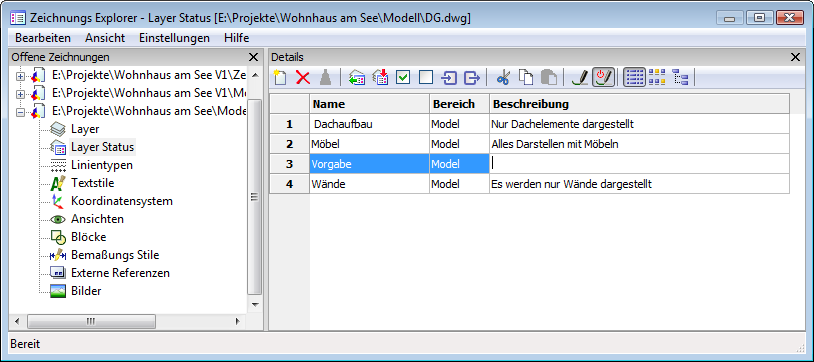Click the green checkmark Select All icon
Screen dimensions: 814x362
click(x=403, y=78)
